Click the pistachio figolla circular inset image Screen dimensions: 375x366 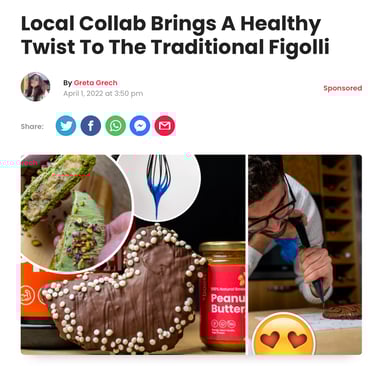click(x=76, y=213)
